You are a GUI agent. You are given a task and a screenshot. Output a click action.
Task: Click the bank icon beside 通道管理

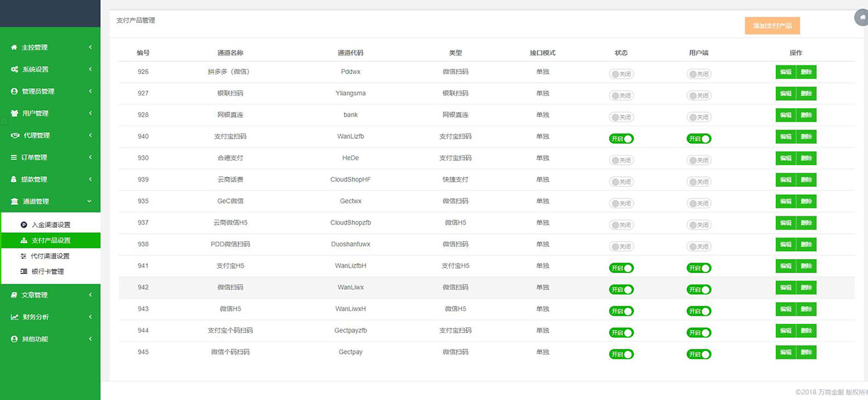coord(15,202)
